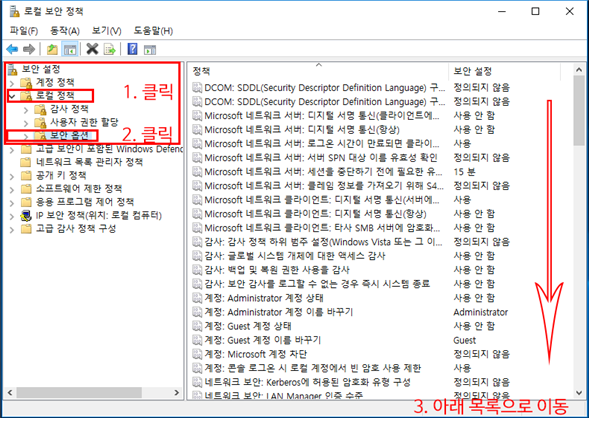This screenshot has height=422, width=589.
Task: Select the 보안 옵션 tree item
Action: pyautogui.click(x=69, y=135)
